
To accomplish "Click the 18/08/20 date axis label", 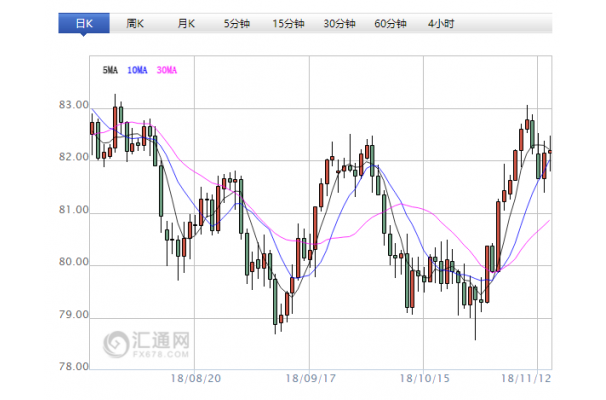I will (196, 378).
